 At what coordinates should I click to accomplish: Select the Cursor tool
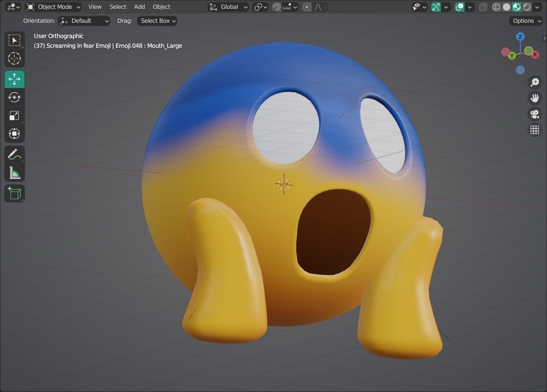click(14, 59)
